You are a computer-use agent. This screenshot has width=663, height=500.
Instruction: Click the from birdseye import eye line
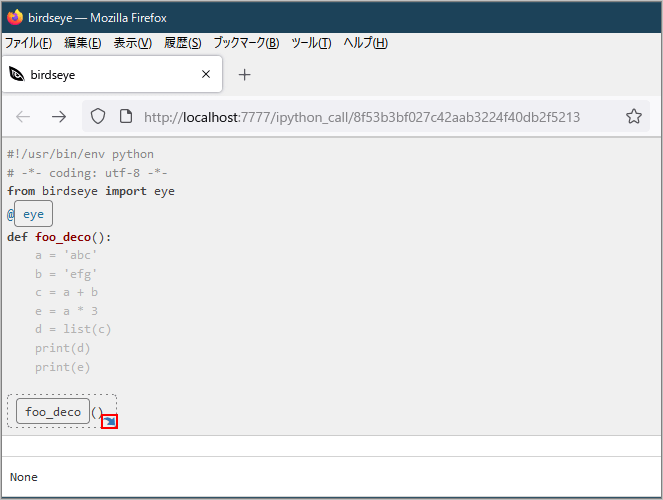[x=91, y=191]
